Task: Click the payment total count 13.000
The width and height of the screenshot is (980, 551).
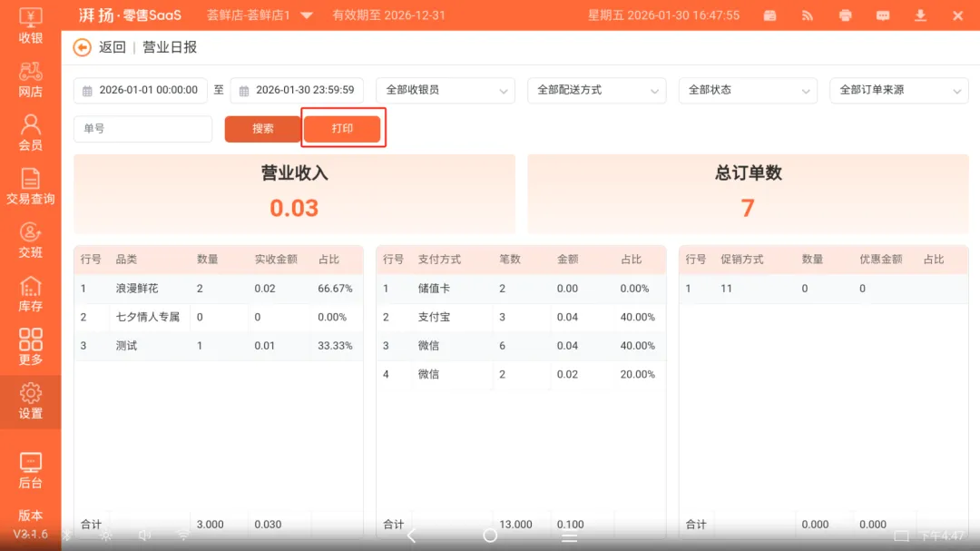Action: 515,525
